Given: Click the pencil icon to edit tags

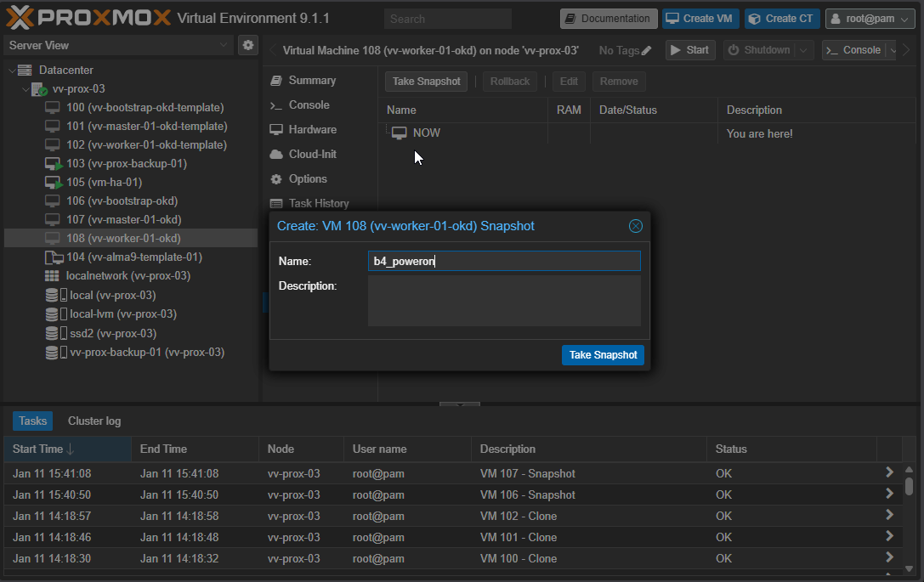Looking at the screenshot, I should tap(647, 51).
